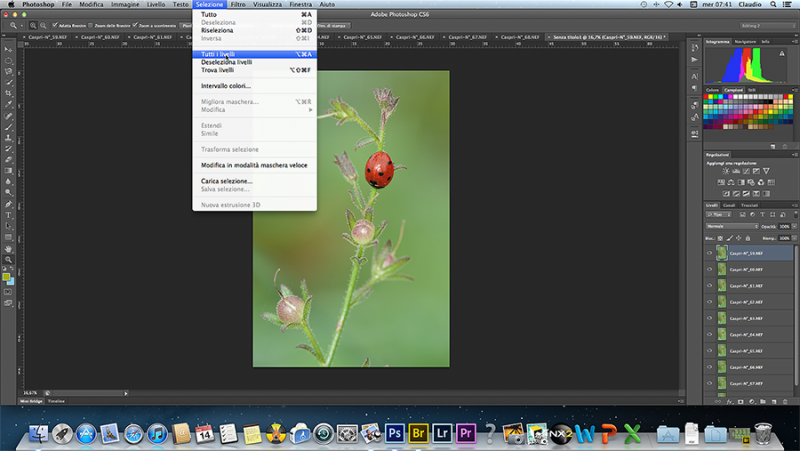Open Premiere Pro from the Dock
This screenshot has height=451, width=800.
(x=465, y=434)
